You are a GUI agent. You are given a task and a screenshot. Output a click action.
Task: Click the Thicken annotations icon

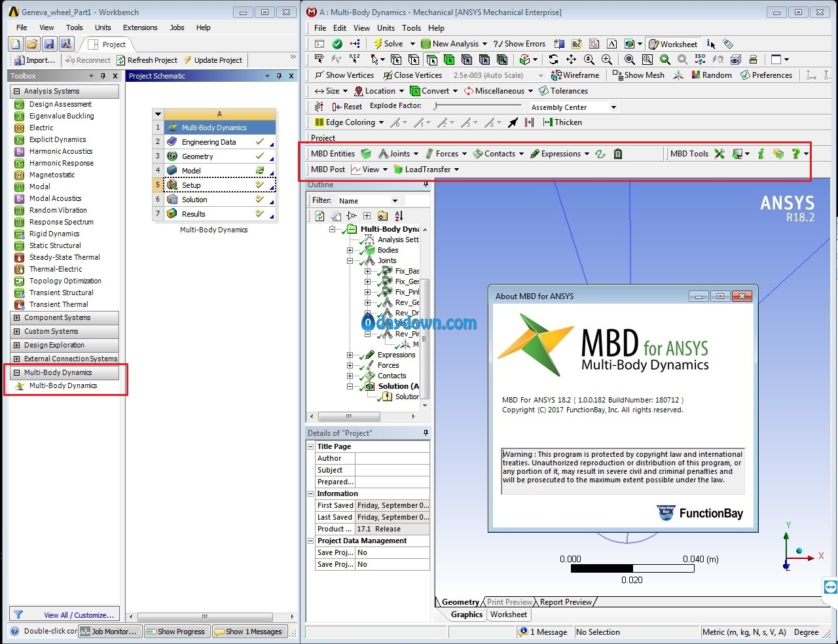pyautogui.click(x=562, y=122)
